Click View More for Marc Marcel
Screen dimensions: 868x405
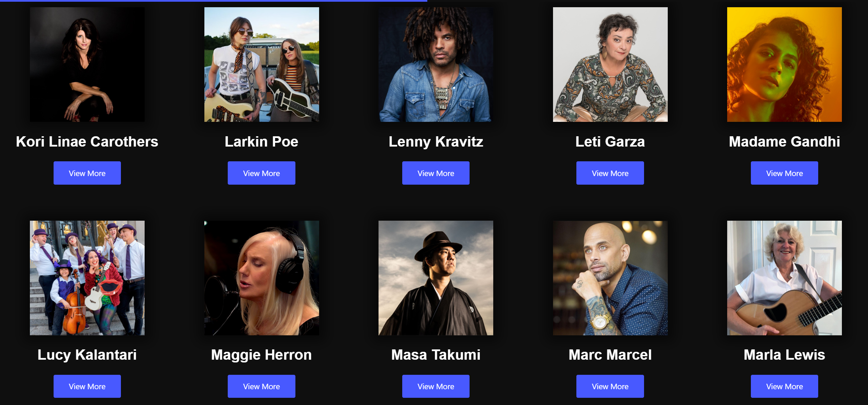[610, 386]
